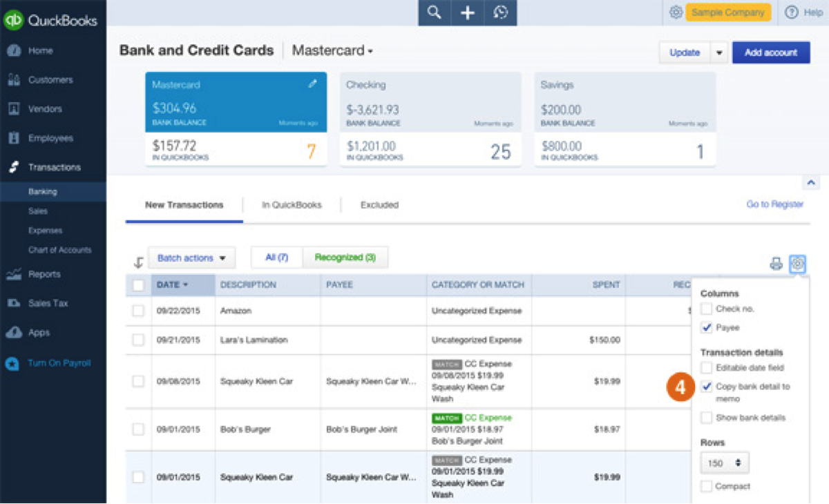This screenshot has height=504, width=829.
Task: Click the Add account button
Action: coord(771,52)
